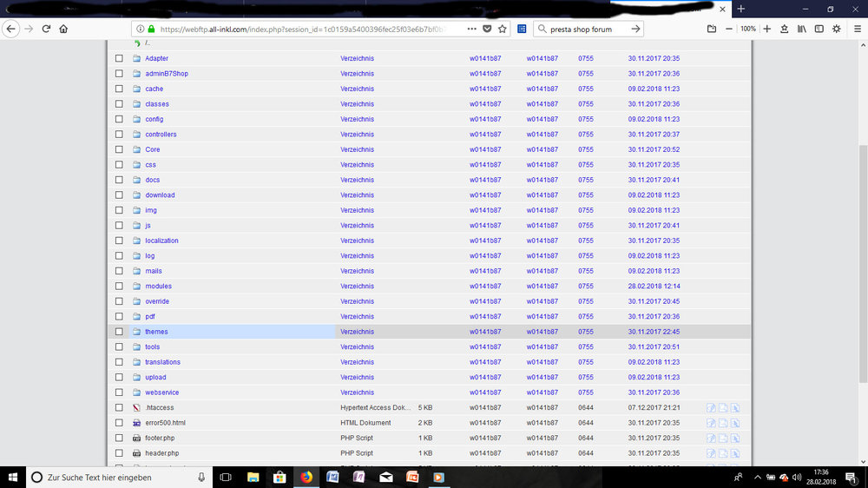Select the config folder checkbox

(119, 119)
